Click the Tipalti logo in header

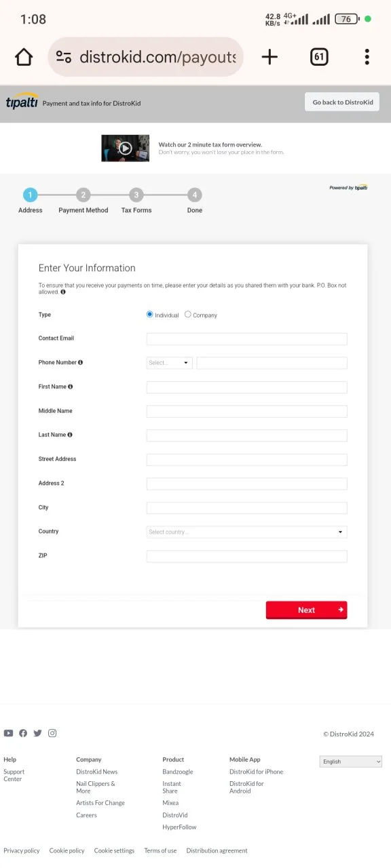[22, 102]
